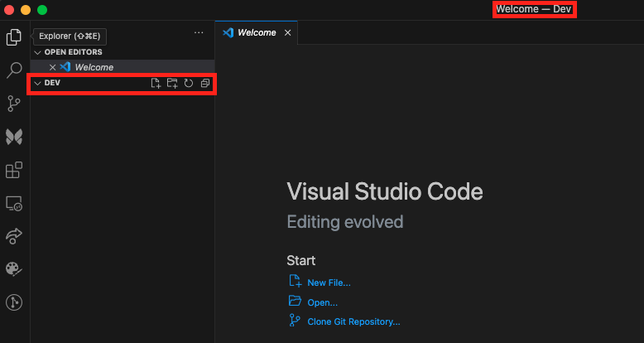Collapse all folders in DEV explorer

coord(205,83)
